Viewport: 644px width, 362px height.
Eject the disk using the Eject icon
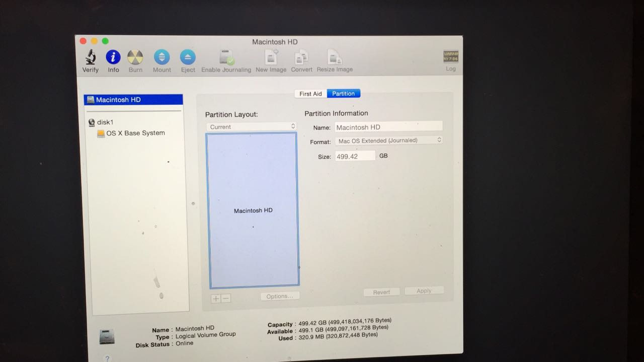188,58
